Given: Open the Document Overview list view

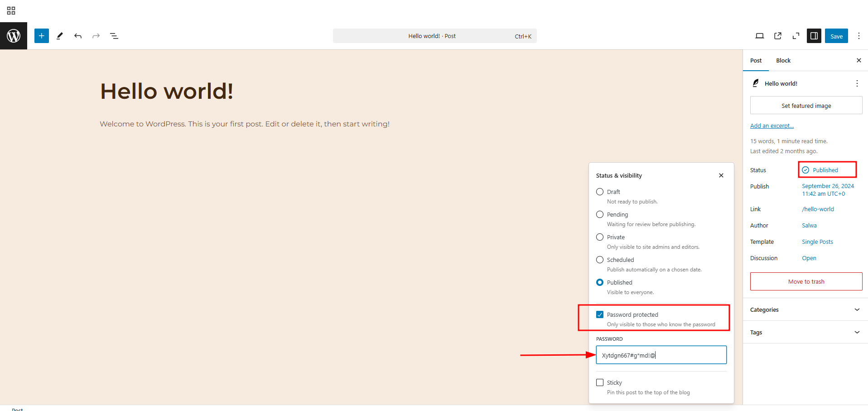Looking at the screenshot, I should pyautogui.click(x=114, y=36).
